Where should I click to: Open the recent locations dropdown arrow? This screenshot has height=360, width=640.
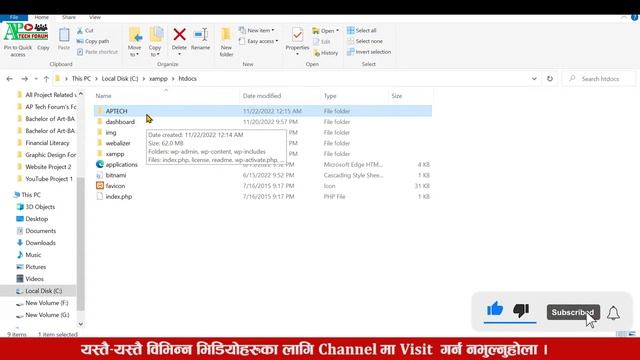[x=36, y=79]
